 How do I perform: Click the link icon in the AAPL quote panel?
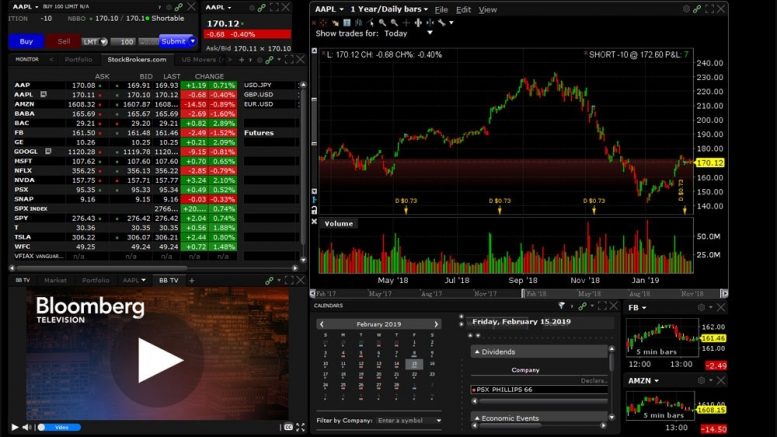(262, 7)
